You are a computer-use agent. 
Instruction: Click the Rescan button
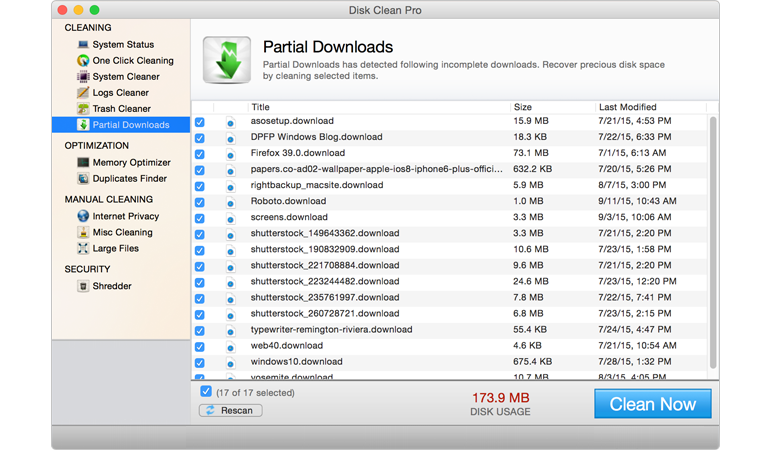[231, 410]
